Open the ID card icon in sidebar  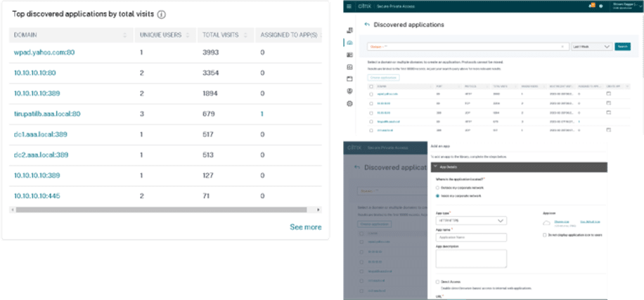(x=349, y=55)
